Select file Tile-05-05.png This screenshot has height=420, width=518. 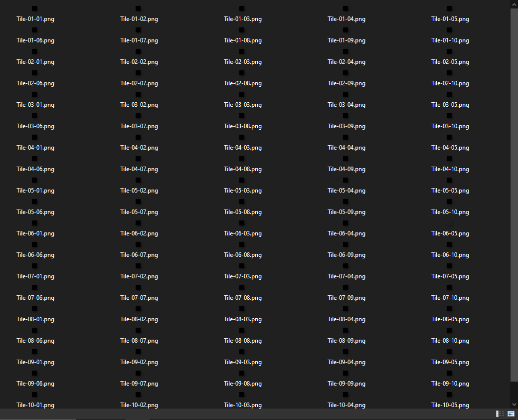tap(450, 191)
